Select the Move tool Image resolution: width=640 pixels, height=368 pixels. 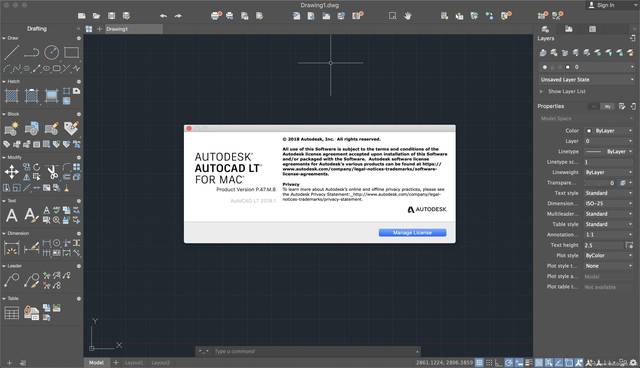(x=11, y=172)
